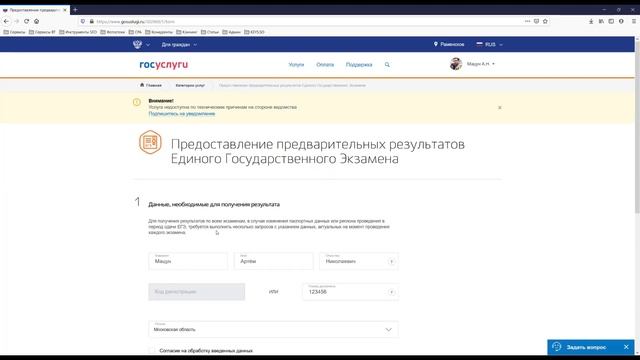
Task: Click the padlock site info icon
Action: point(91,21)
